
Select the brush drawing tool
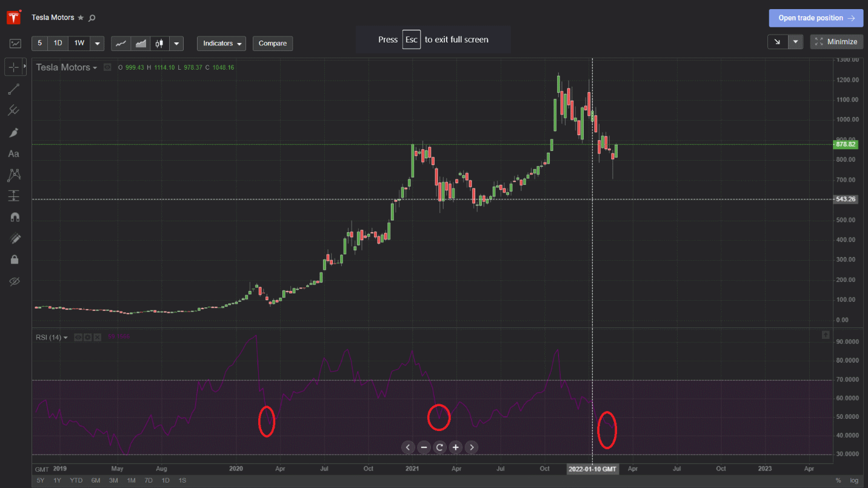pos(14,132)
